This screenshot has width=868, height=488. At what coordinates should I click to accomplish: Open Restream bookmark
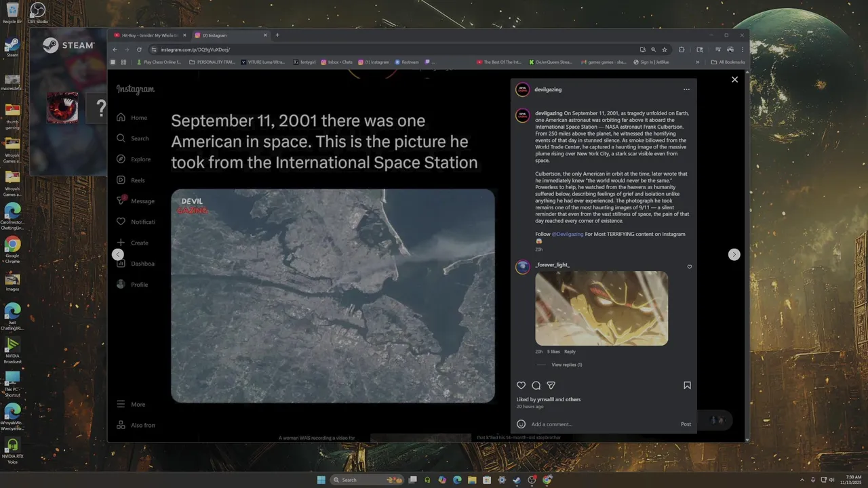click(406, 62)
